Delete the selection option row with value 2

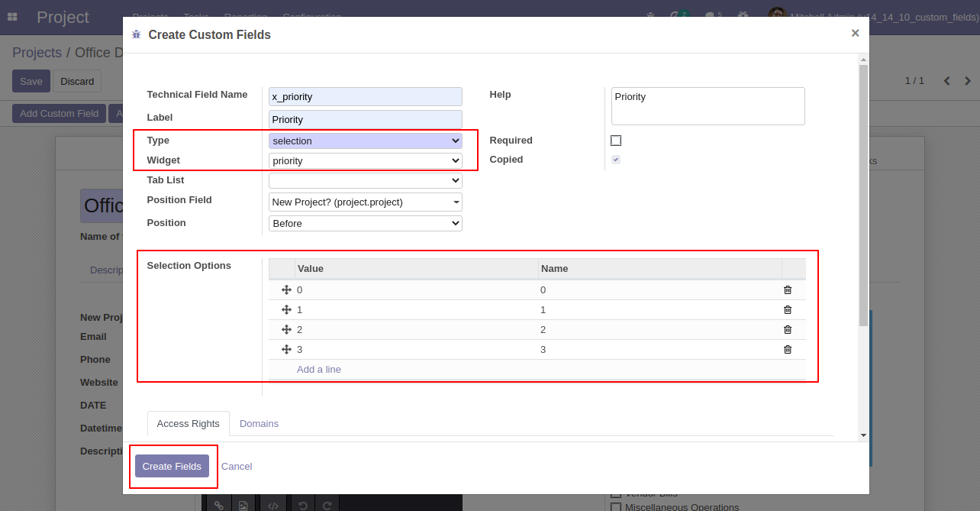tap(788, 329)
